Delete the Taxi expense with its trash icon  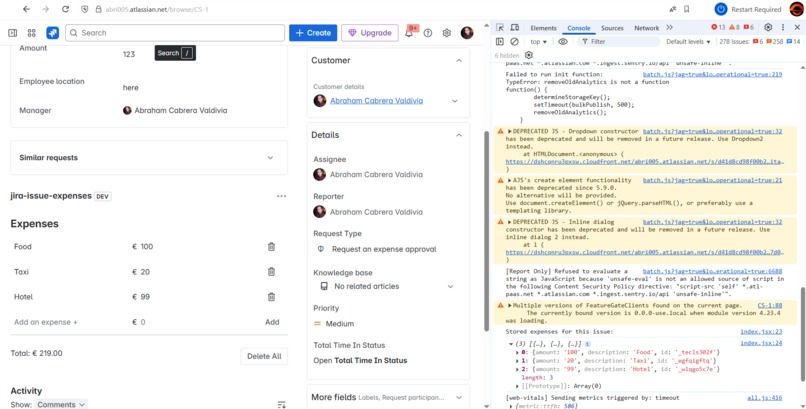(271, 272)
